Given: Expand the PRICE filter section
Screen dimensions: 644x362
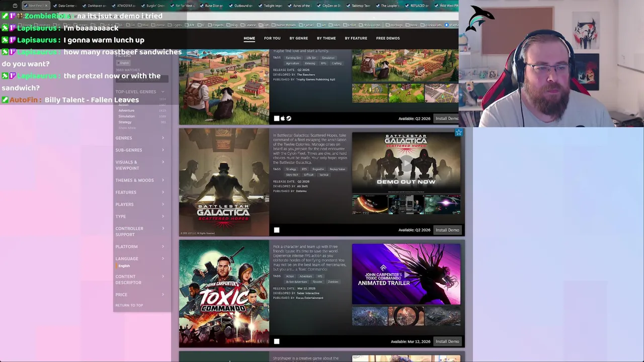Looking at the screenshot, I should (140, 295).
